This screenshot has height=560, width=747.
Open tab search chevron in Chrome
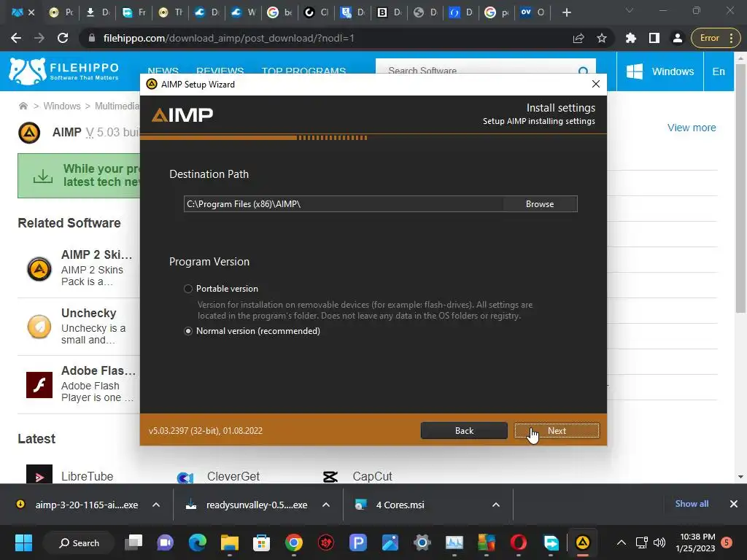click(630, 10)
